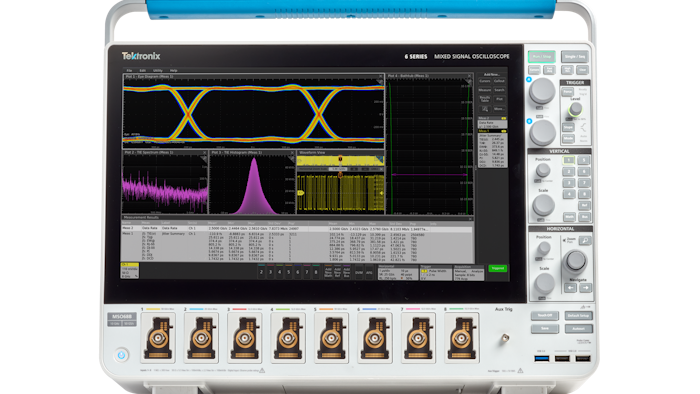The width and height of the screenshot is (700, 394).
Task: Push the Trigger Level knob
Action: (575, 108)
